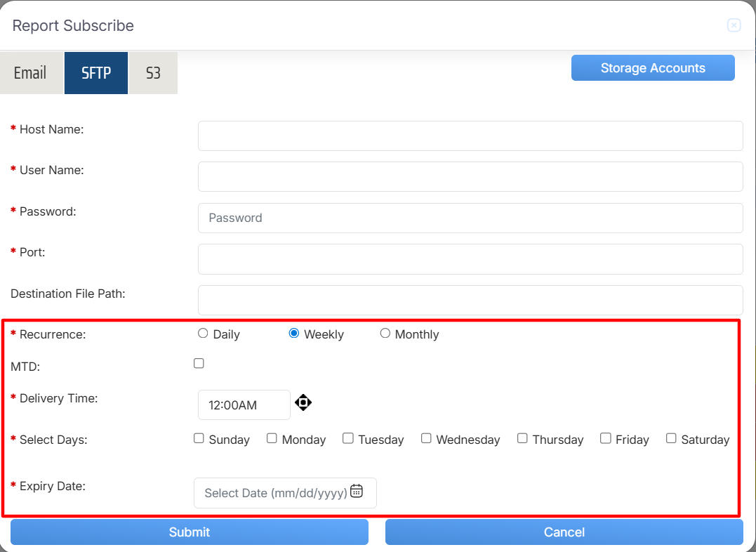Switch to the Email tab
Screen dimensions: 756x552
click(30, 73)
